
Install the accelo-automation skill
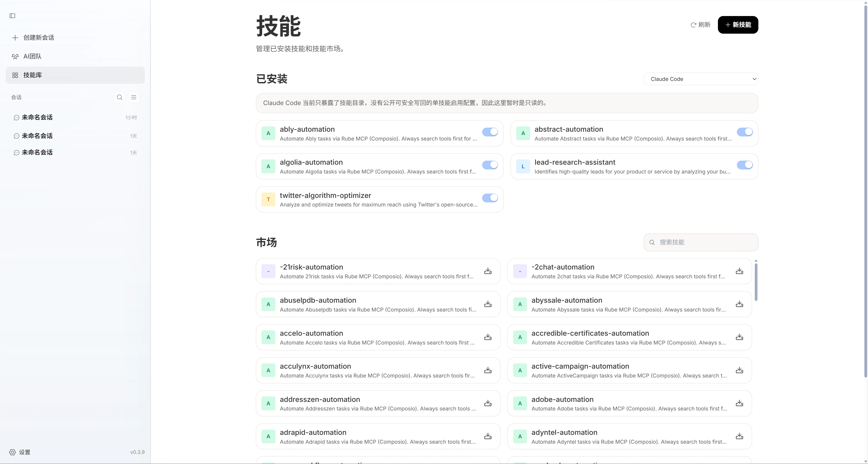488,337
